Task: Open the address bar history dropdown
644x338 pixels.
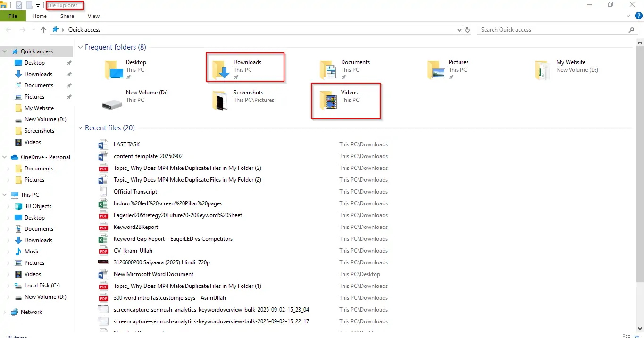Action: [459, 29]
